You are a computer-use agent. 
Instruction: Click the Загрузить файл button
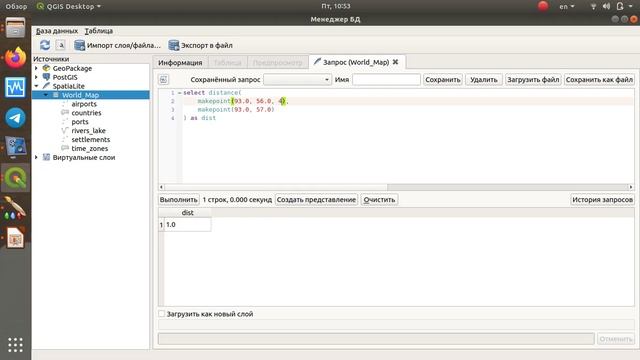(533, 80)
